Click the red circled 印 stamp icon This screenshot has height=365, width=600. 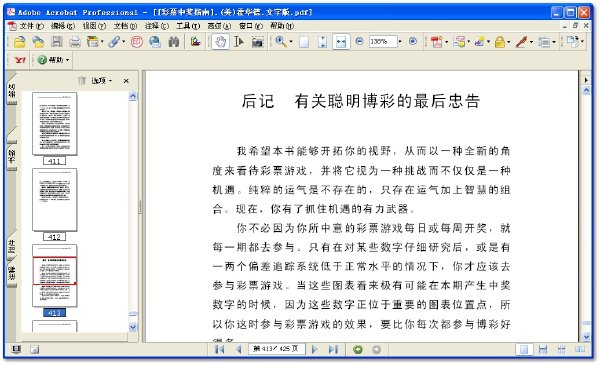(137, 42)
